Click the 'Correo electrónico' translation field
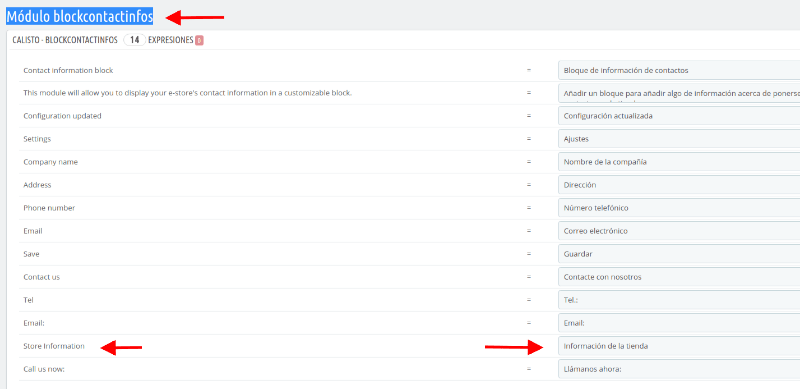Screen dimensions: 800x389 [x=679, y=231]
